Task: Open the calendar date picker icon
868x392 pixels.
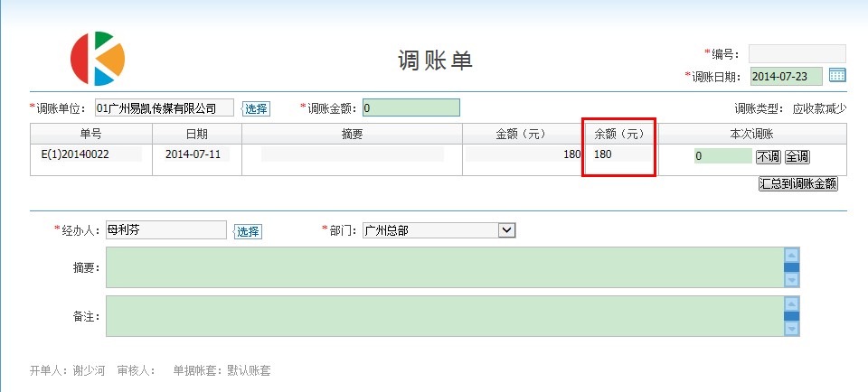Action: [x=837, y=76]
